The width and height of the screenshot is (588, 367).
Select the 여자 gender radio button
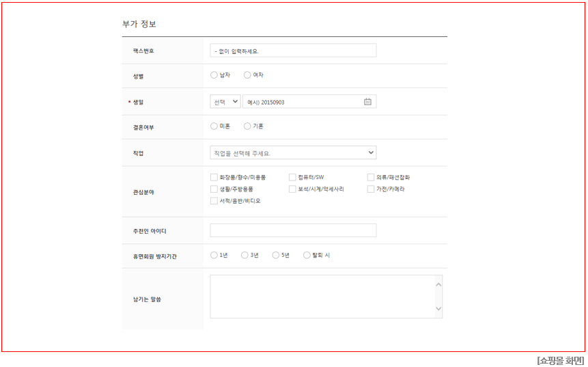tap(247, 75)
